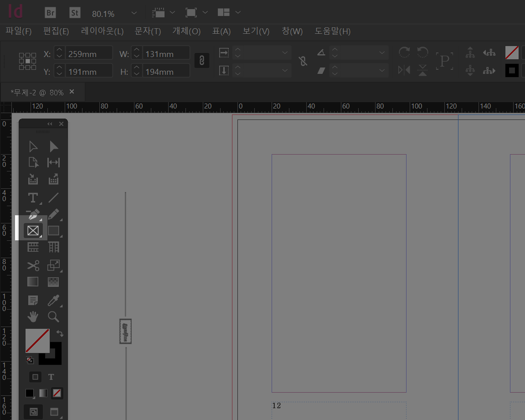This screenshot has height=420, width=525.
Task: Open the Scale X percentage dropdown
Action: pyautogui.click(x=284, y=52)
